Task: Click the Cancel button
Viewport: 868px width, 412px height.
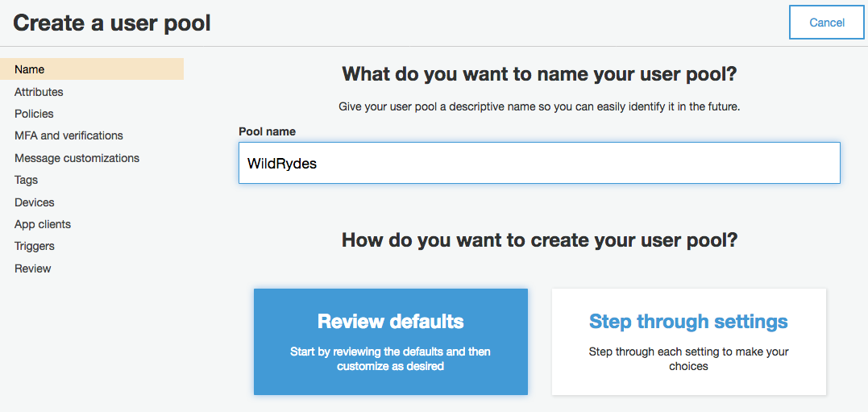Action: [826, 23]
